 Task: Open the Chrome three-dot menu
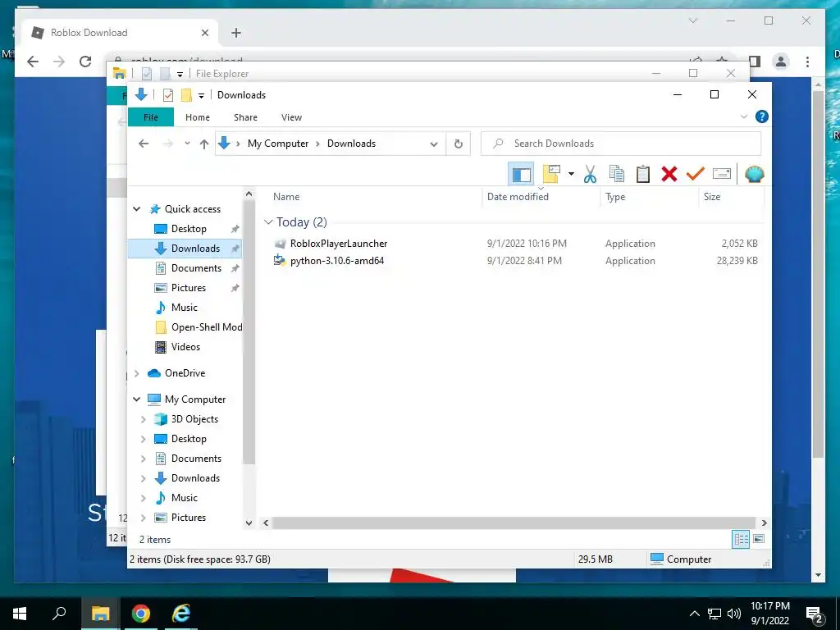point(807,62)
